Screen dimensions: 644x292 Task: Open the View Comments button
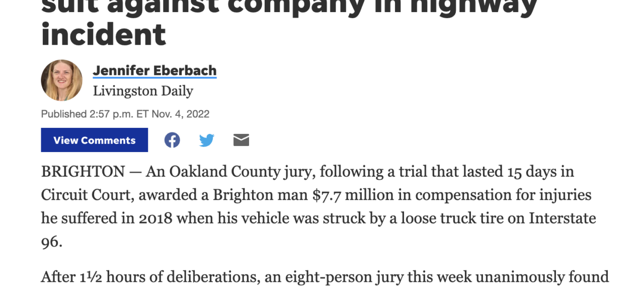[95, 140]
